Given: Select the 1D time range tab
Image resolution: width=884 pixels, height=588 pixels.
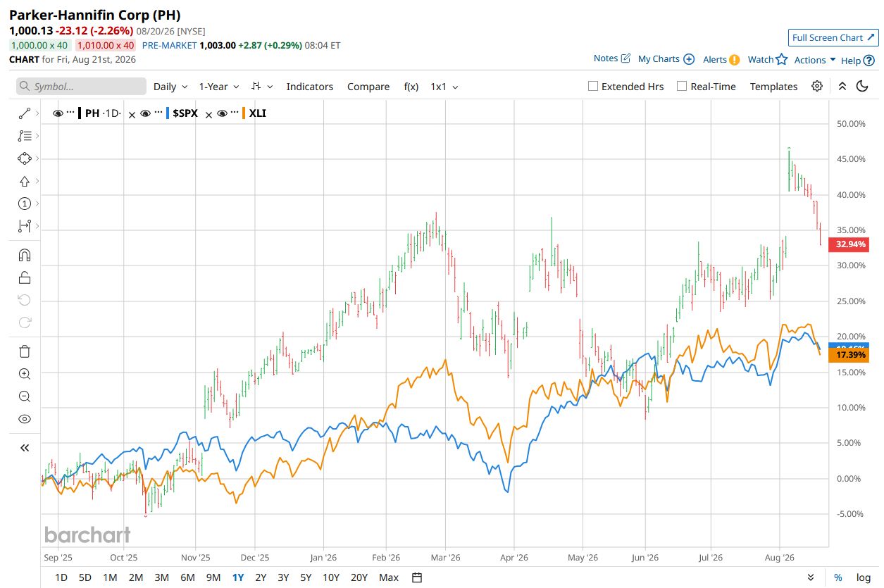Looking at the screenshot, I should [x=61, y=577].
